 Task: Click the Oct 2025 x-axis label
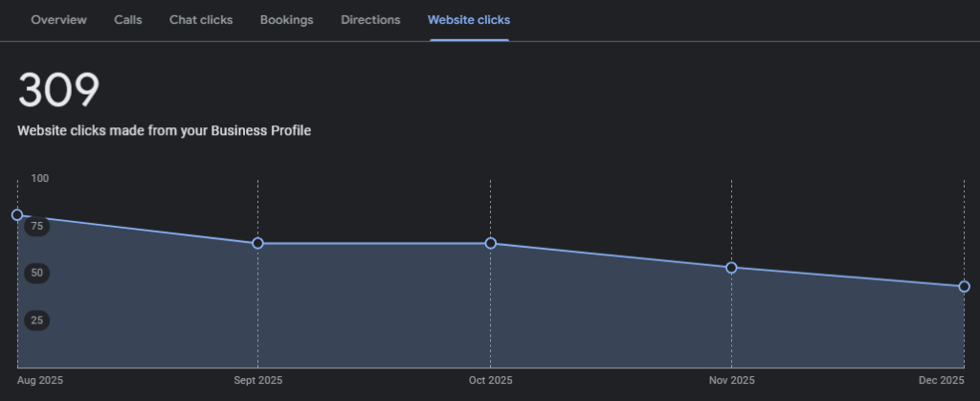point(490,380)
